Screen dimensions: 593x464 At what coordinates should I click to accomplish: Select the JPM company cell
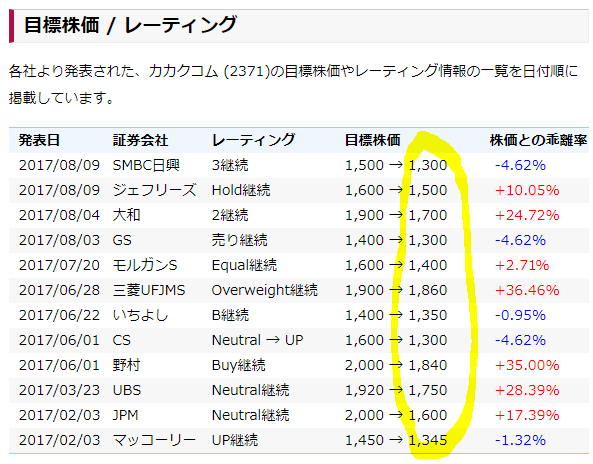(126, 415)
